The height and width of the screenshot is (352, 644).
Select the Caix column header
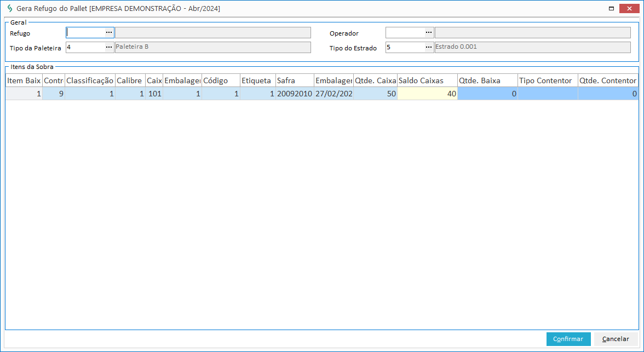[x=154, y=80]
